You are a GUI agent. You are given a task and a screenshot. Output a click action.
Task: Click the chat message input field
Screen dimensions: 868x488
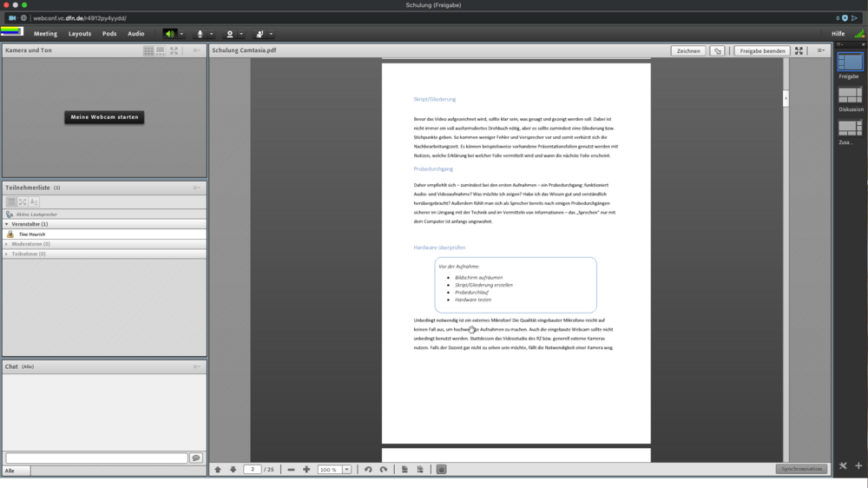pyautogui.click(x=96, y=458)
